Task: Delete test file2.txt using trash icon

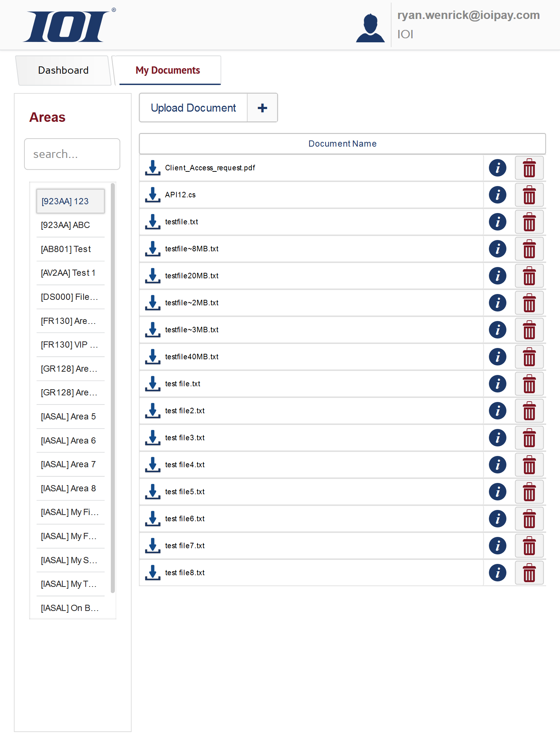Action: tap(529, 411)
